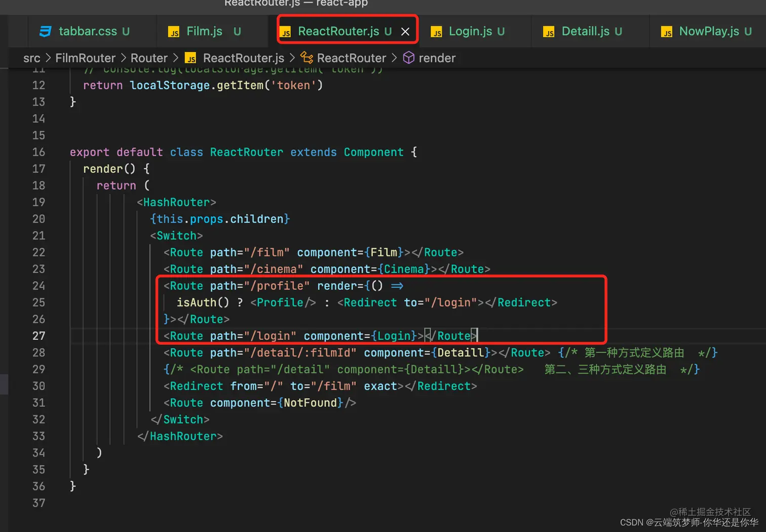Click 'Component' after extends on line 16
The width and height of the screenshot is (766, 532).
(x=374, y=152)
